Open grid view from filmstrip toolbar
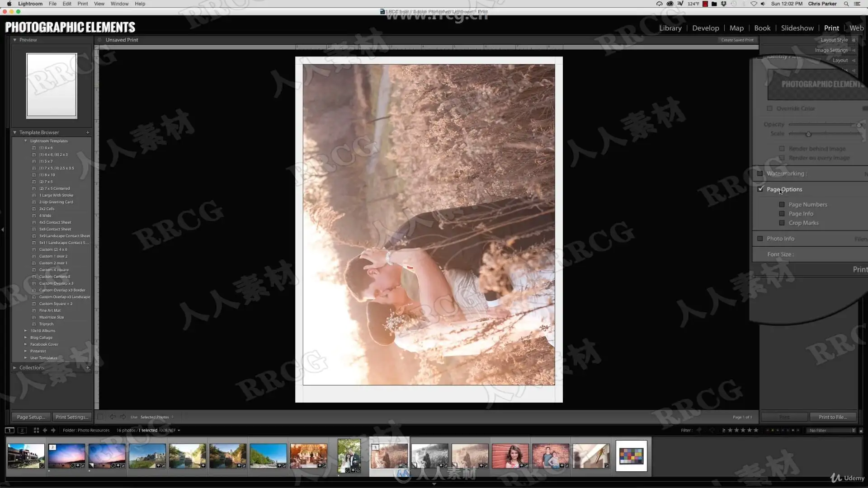This screenshot has width=868, height=488. pos(36,430)
